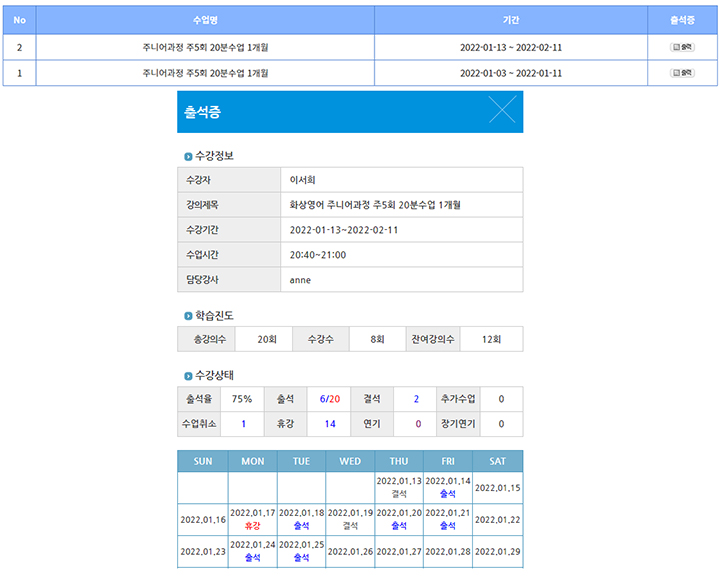
Task: Click the 수강상태 section bullet icon
Action: [187, 376]
